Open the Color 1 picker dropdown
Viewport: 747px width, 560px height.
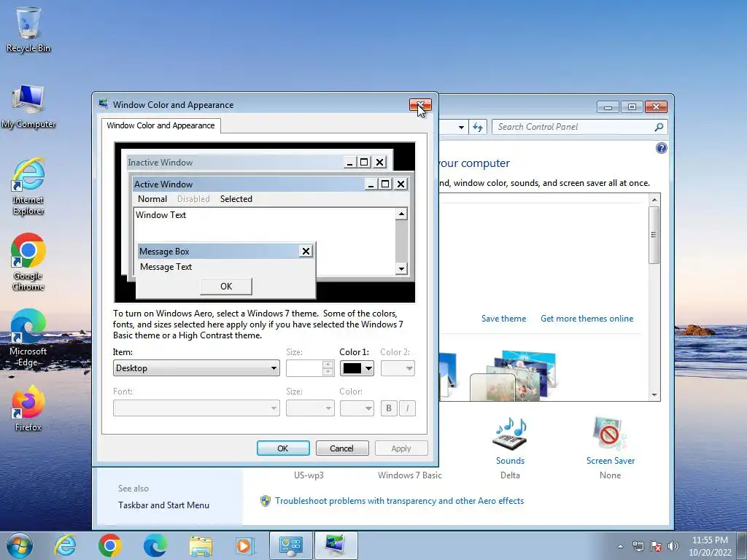pyautogui.click(x=357, y=368)
